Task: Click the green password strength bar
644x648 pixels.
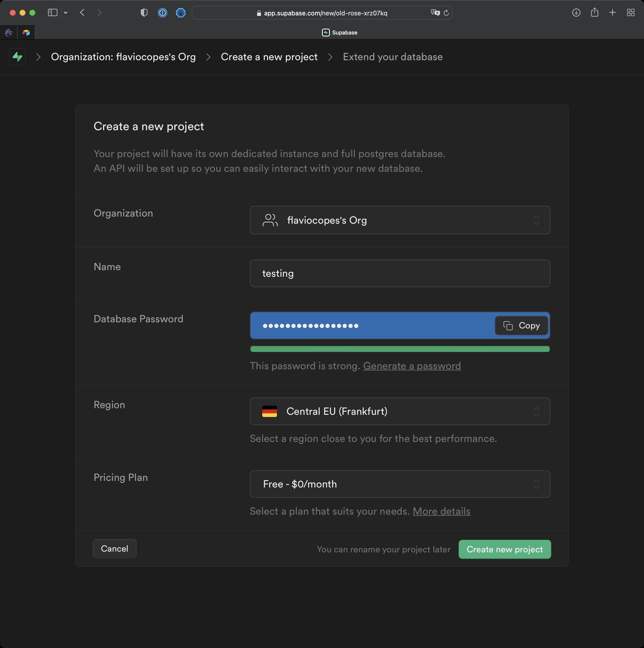Action: point(400,349)
